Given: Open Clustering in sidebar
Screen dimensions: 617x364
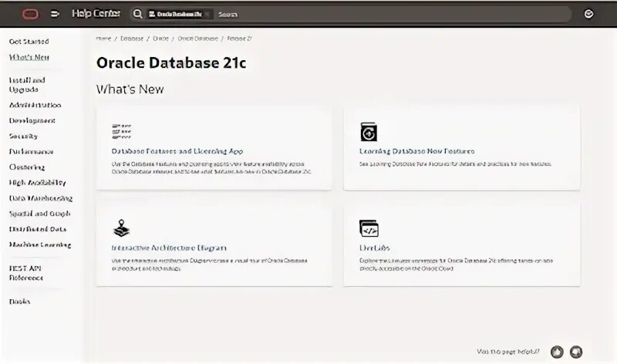Looking at the screenshot, I should (x=27, y=167).
